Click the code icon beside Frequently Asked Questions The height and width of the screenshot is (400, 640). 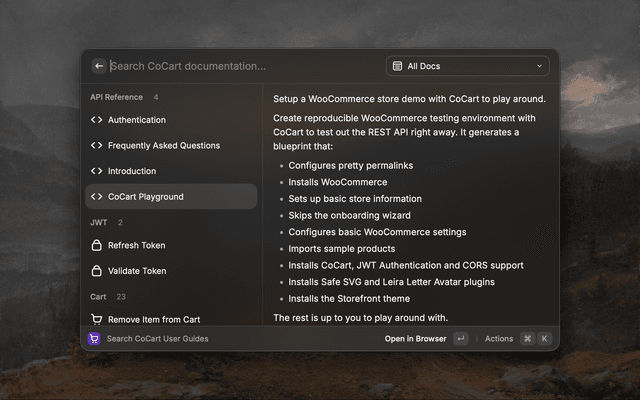point(97,145)
